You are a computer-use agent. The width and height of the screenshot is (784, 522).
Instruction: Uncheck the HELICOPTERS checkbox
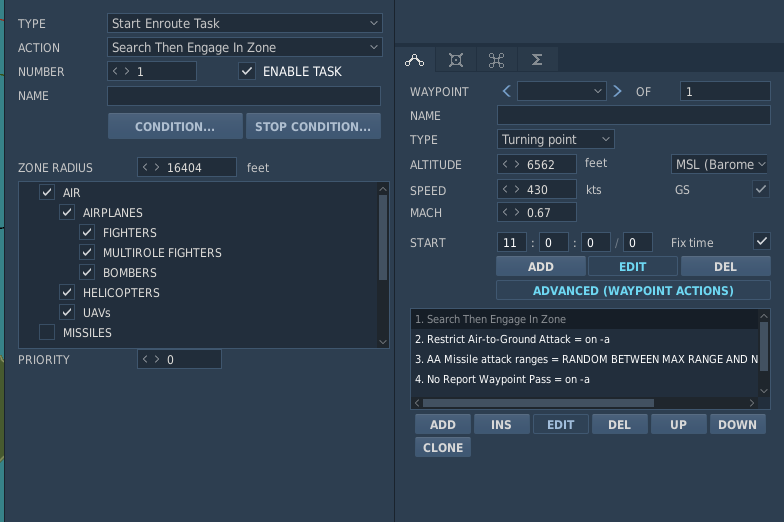[67, 292]
